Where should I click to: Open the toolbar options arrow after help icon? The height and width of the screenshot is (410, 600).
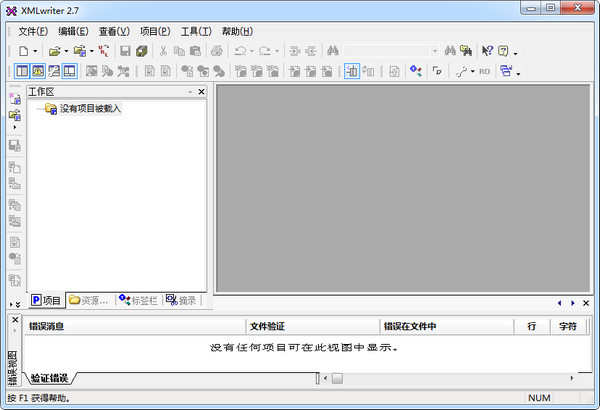point(515,54)
